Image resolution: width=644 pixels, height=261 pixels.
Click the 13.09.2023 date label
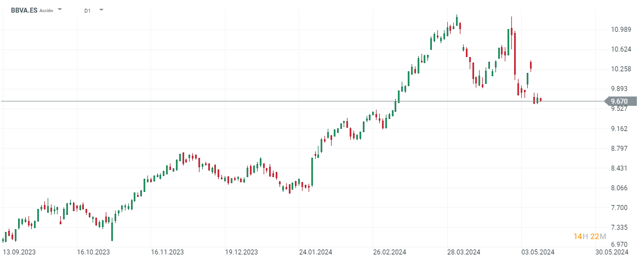tap(19, 252)
